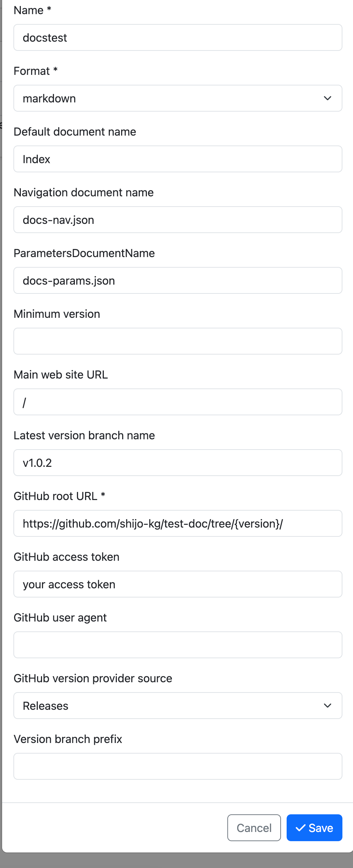Click the Save button

[314, 828]
